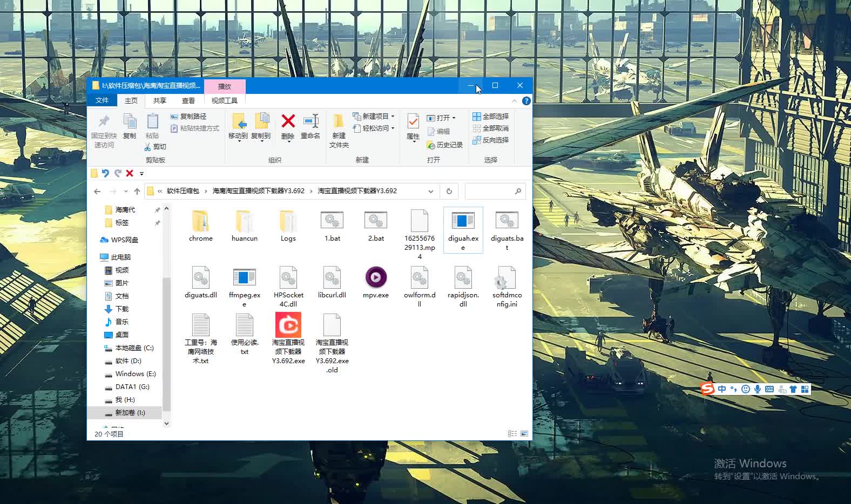Expand the address bar history dropdown
This screenshot has height=504, width=851.
point(430,191)
